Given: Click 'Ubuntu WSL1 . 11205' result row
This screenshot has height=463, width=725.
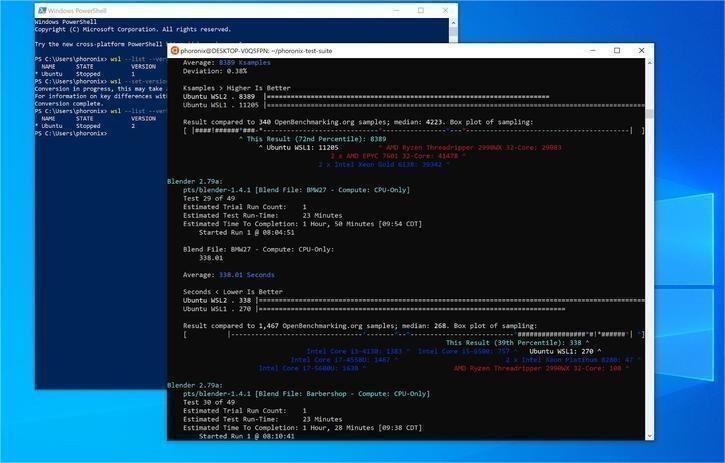Looking at the screenshot, I should click(x=413, y=105).
